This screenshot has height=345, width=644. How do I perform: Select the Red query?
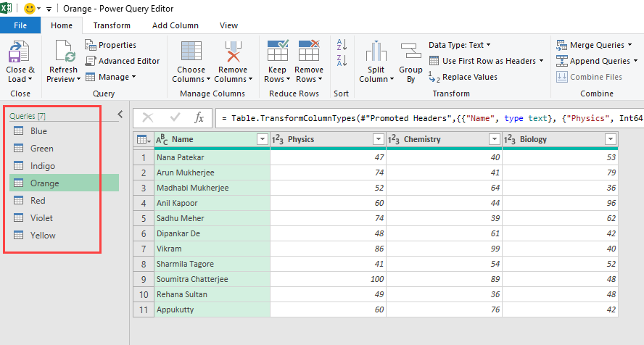click(64, 201)
